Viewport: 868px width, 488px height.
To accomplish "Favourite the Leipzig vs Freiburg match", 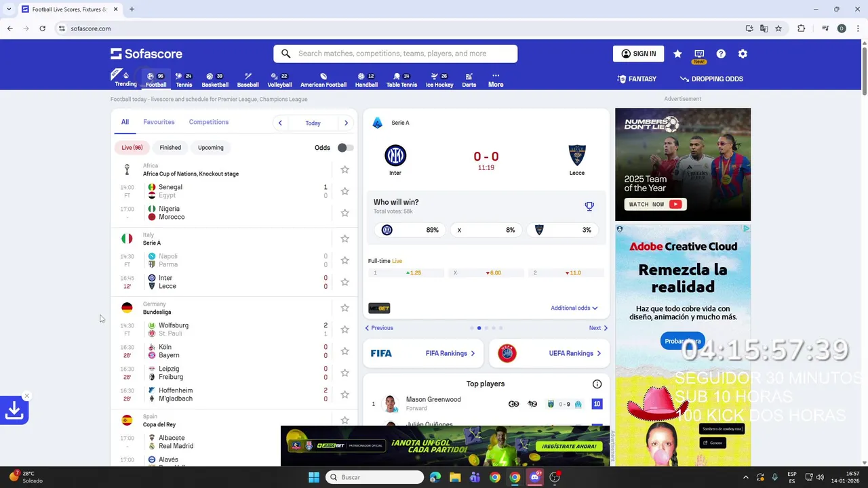I will click(344, 373).
